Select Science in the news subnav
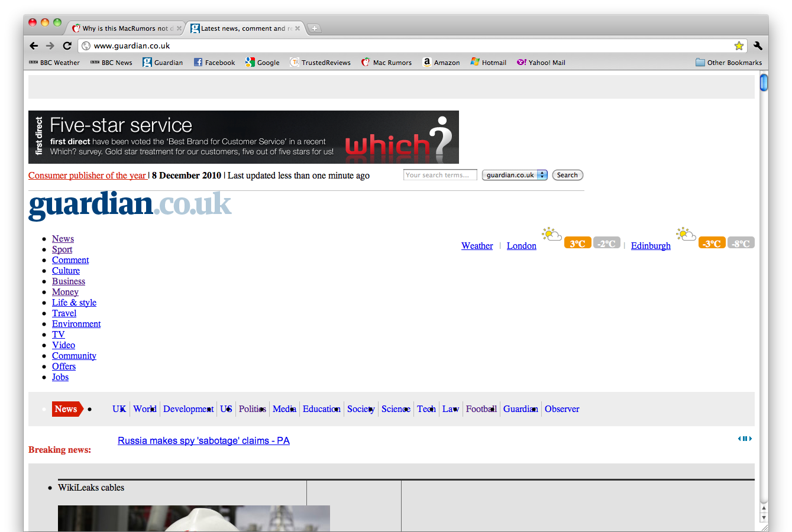 pyautogui.click(x=396, y=409)
